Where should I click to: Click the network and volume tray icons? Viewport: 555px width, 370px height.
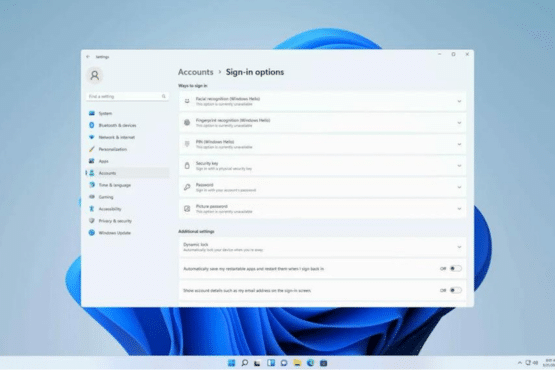(532, 363)
